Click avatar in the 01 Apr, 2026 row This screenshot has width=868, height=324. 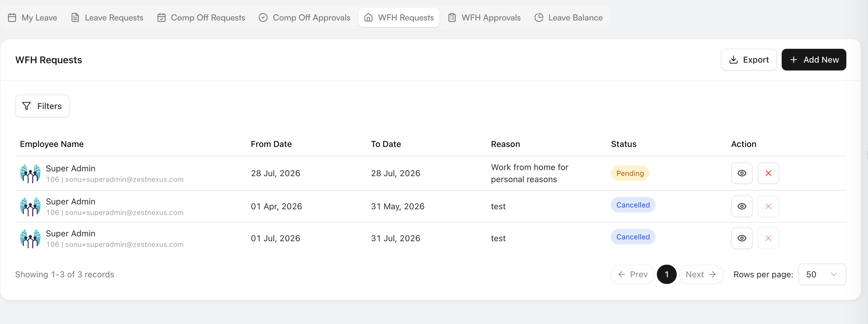30,207
